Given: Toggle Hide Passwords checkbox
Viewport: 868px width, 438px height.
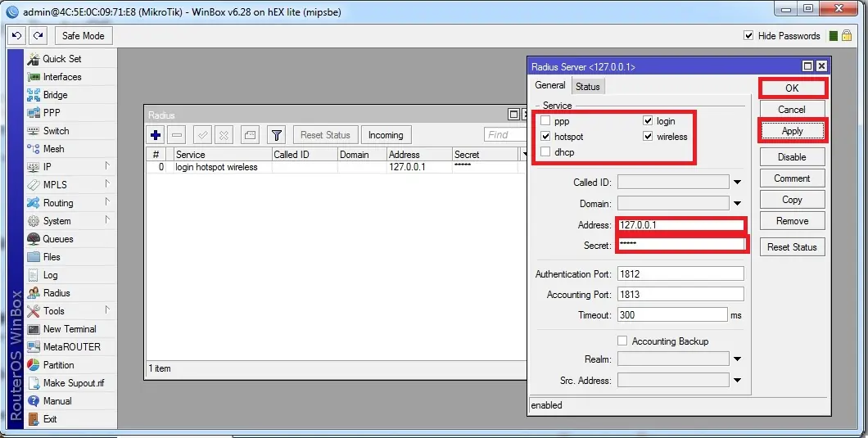Looking at the screenshot, I should pyautogui.click(x=748, y=35).
